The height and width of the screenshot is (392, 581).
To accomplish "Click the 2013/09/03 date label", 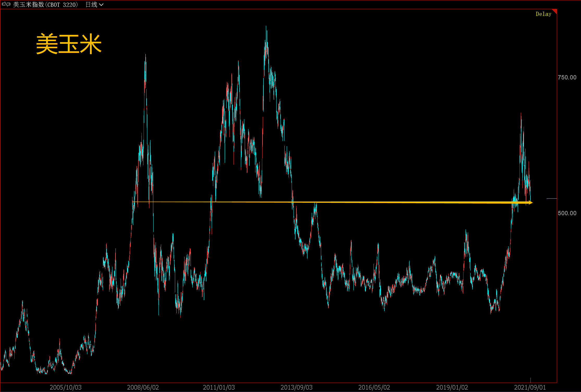I will point(296,387).
